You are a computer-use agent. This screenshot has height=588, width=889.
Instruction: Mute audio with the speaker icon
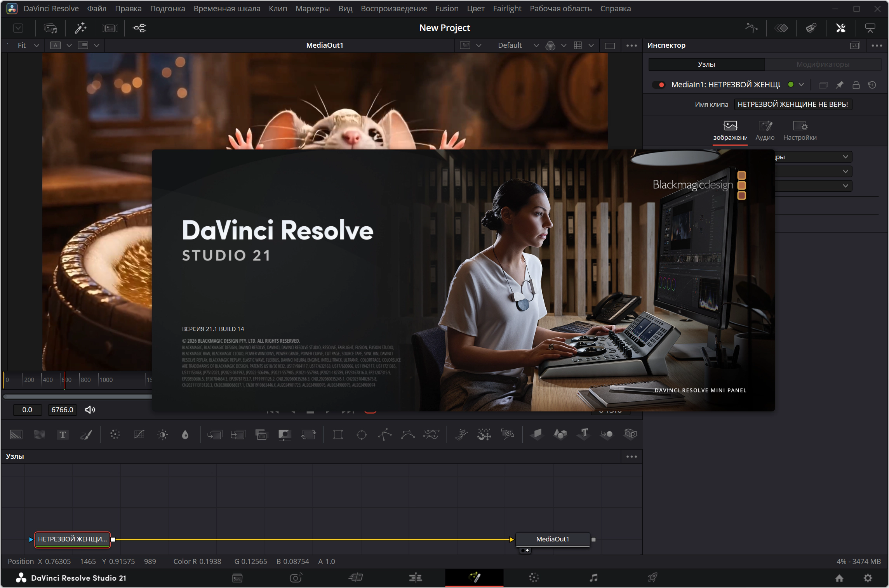click(90, 410)
